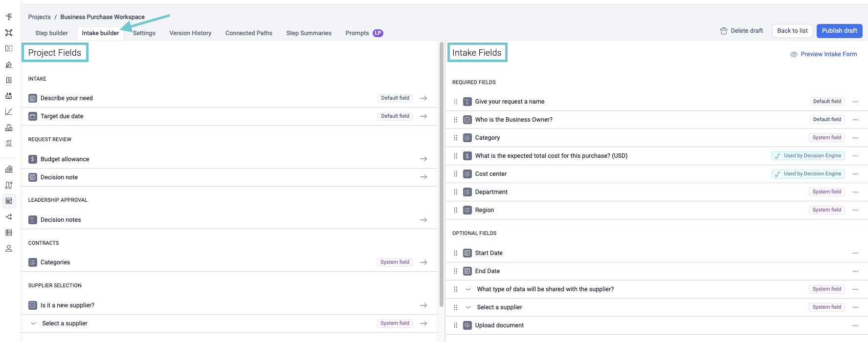868x342 pixels.
Task: Click the arrow next to Describe your need
Action: coord(423,98)
